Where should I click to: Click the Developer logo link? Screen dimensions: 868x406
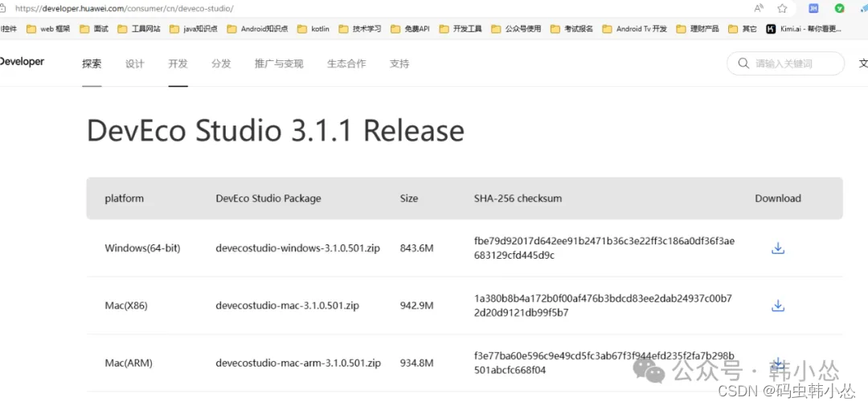[x=22, y=61]
